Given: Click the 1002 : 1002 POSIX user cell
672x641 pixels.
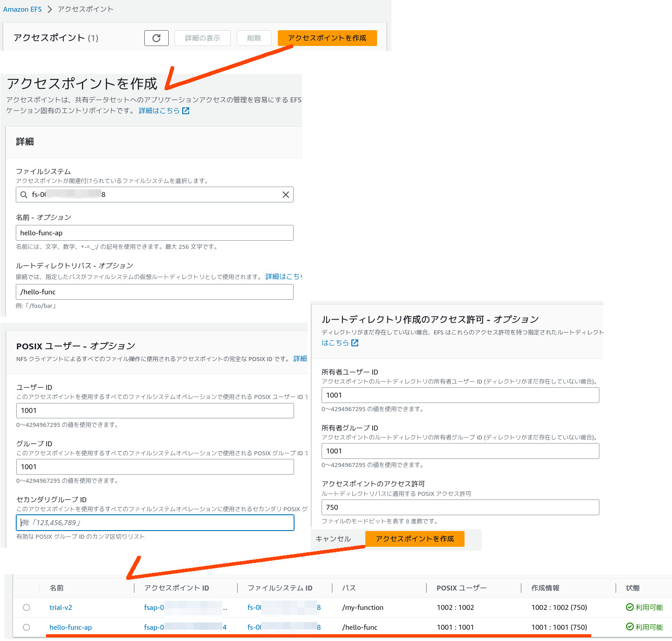Looking at the screenshot, I should [456, 608].
